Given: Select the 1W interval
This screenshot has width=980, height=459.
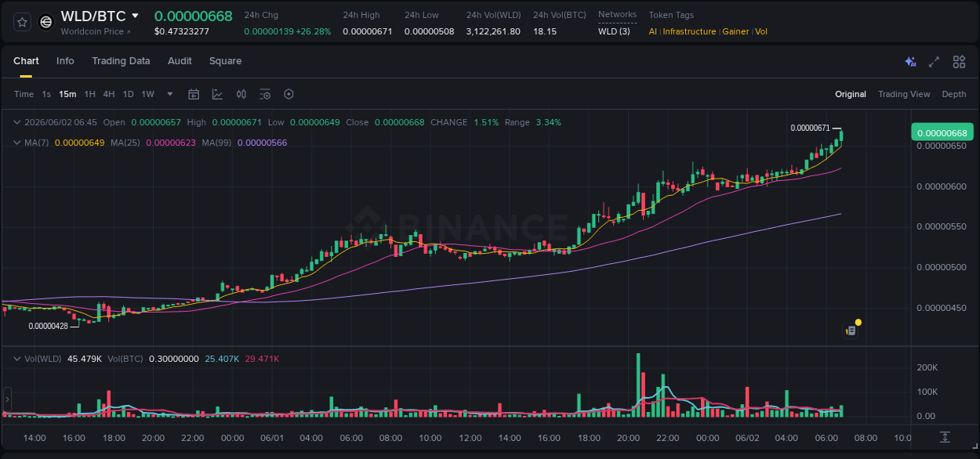Looking at the screenshot, I should (x=147, y=94).
